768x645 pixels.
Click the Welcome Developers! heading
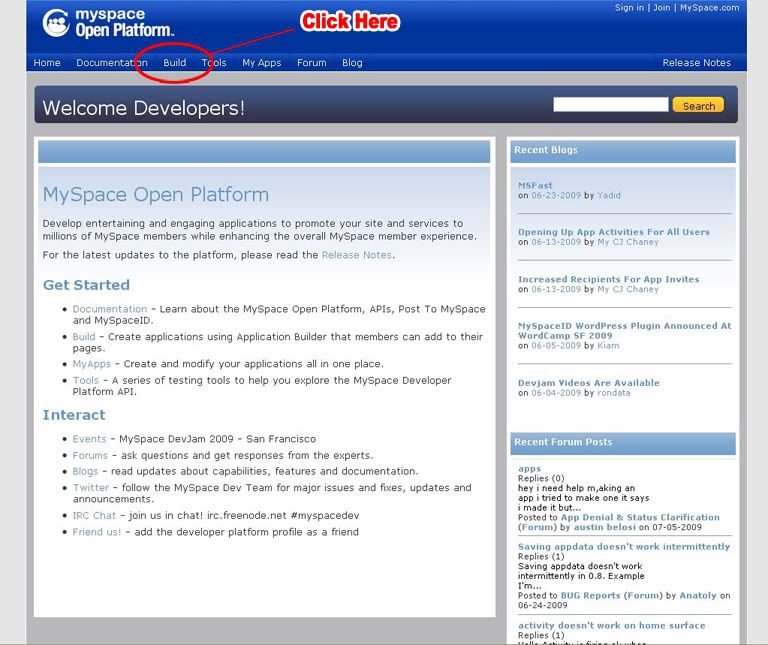point(143,108)
